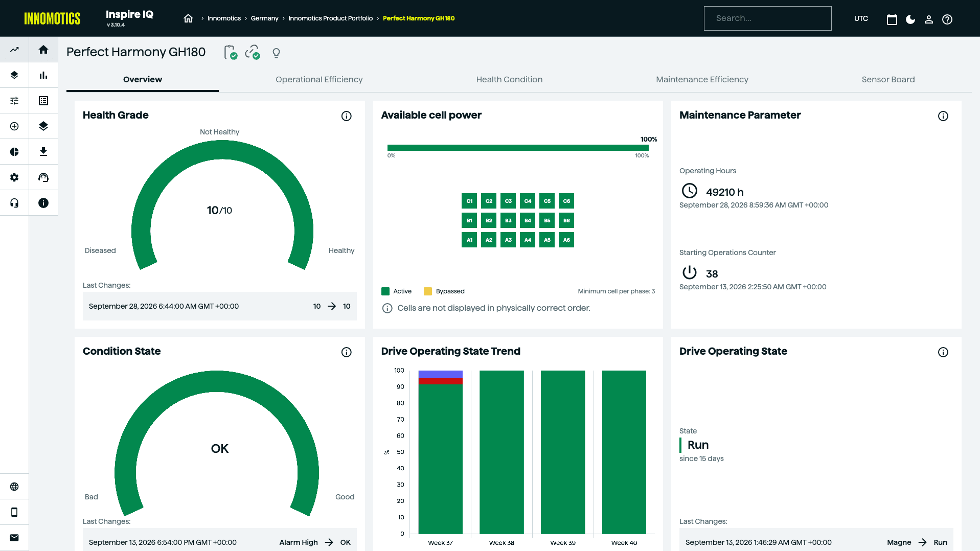Open the user account icon
Viewport: 980px width, 551px height.
coord(929,19)
